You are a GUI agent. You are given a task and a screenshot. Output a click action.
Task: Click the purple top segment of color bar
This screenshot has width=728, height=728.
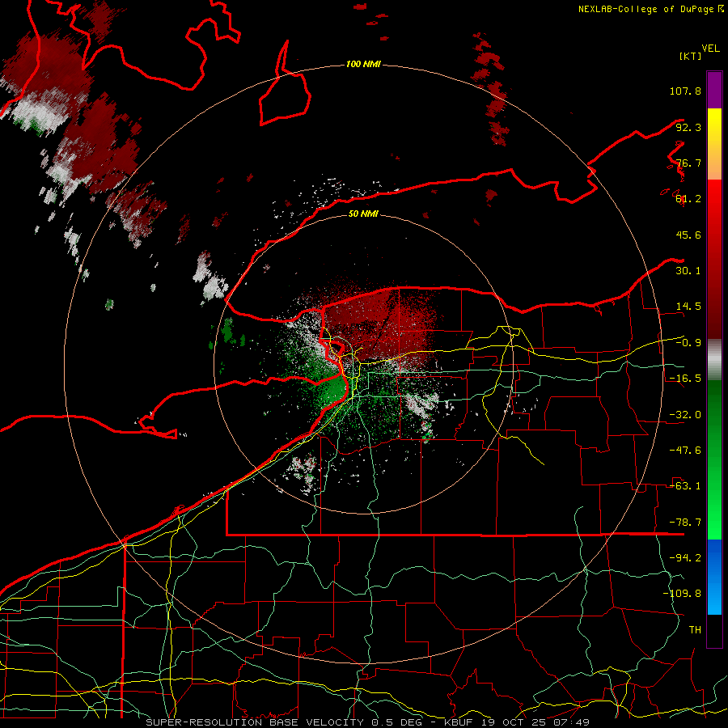tap(714, 91)
